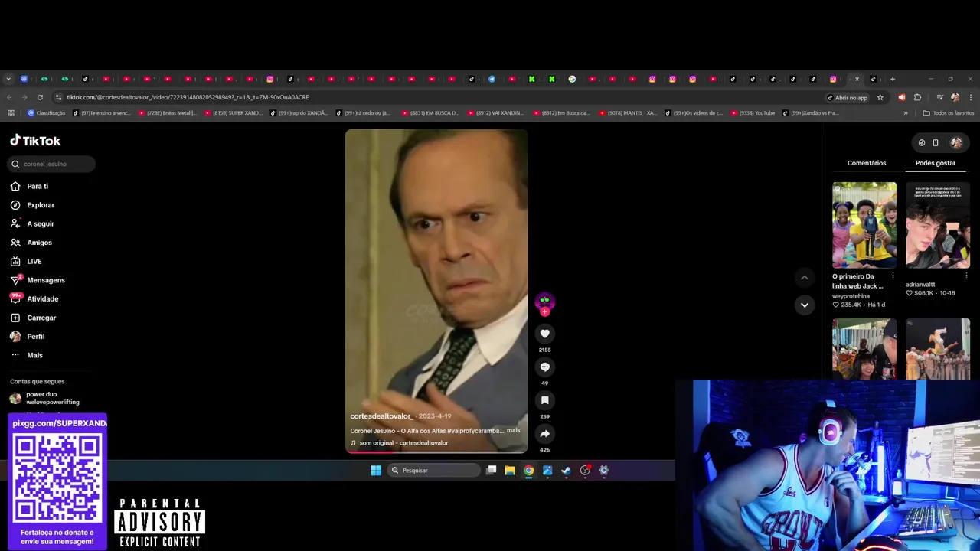Screen dimensions: 980x551
Task: Open 'O primeiro Da linha web Jack' thumbnail
Action: point(864,225)
